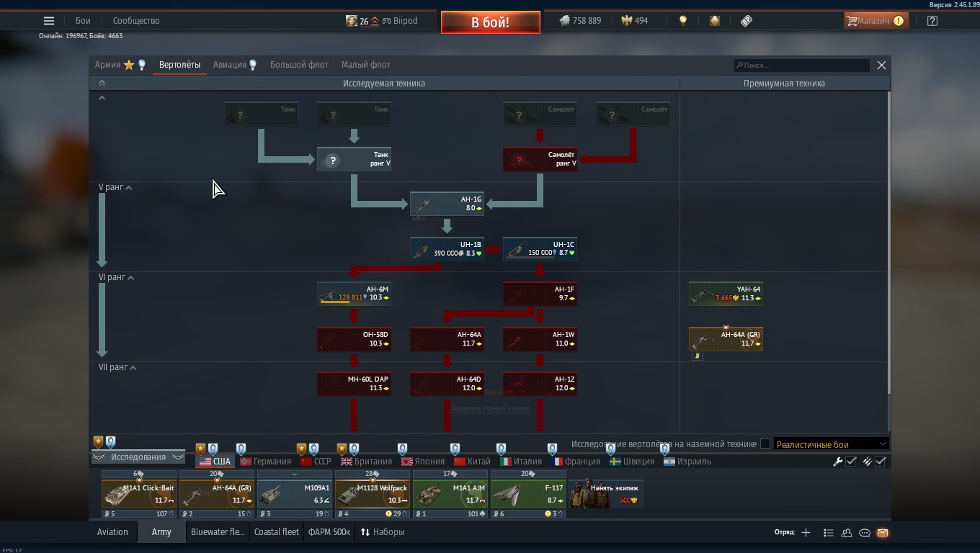Select the UH-1B helicopter card
Screen dimensions: 980x553
[x=447, y=249]
